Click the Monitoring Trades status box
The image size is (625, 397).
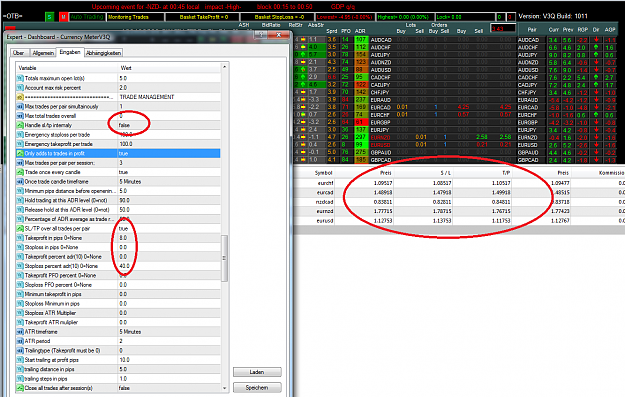coord(135,17)
